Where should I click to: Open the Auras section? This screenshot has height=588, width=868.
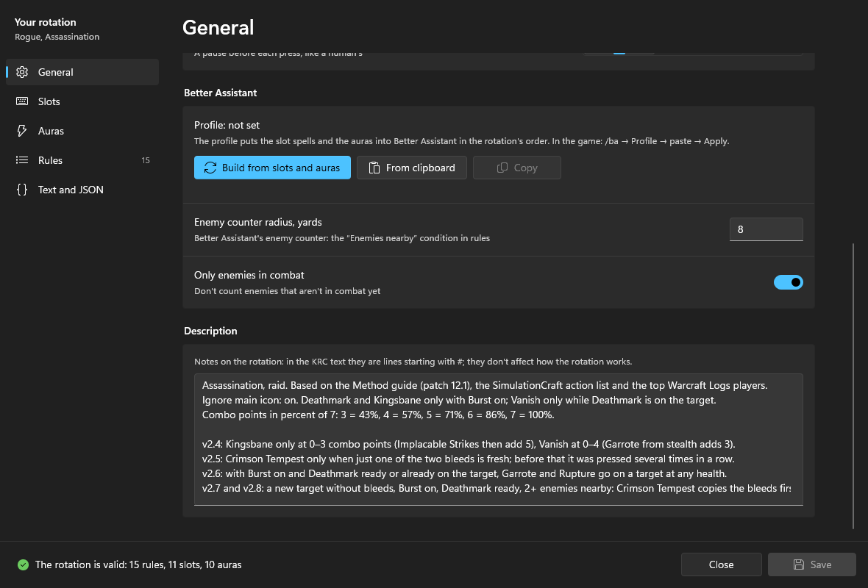coord(82,131)
